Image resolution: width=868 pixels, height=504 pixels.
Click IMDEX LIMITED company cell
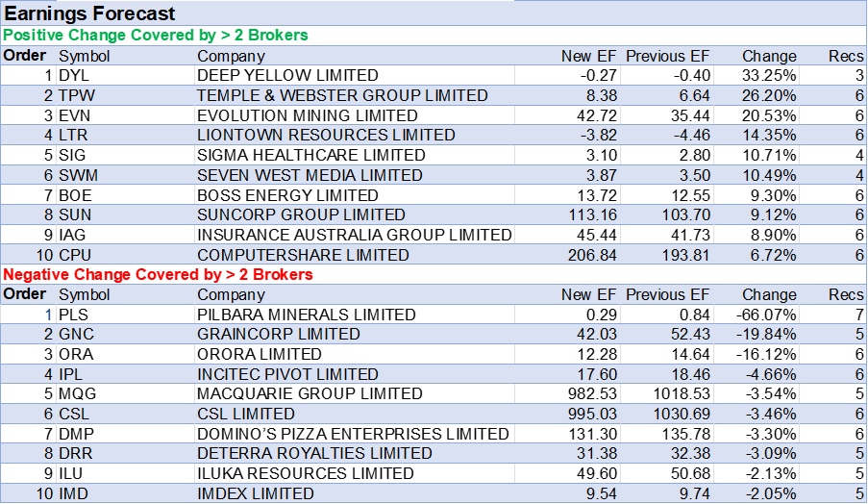pyautogui.click(x=255, y=493)
